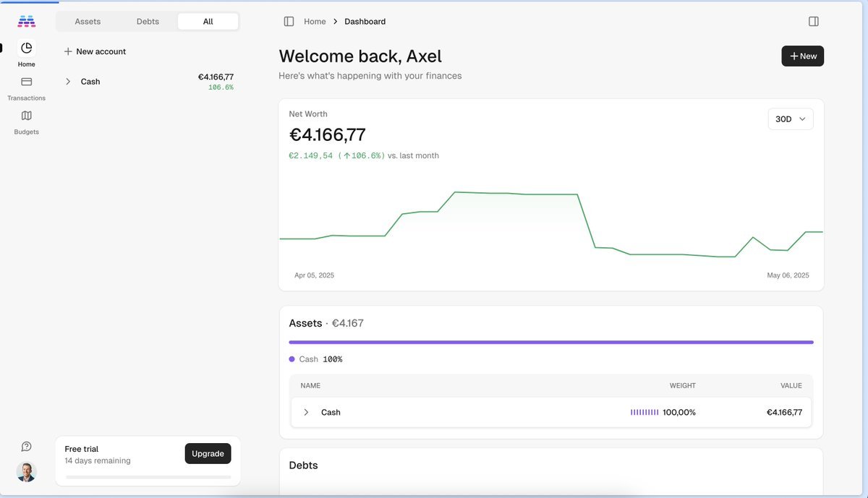868x498 pixels.
Task: Toggle the right sidebar panel icon
Action: pyautogui.click(x=814, y=22)
